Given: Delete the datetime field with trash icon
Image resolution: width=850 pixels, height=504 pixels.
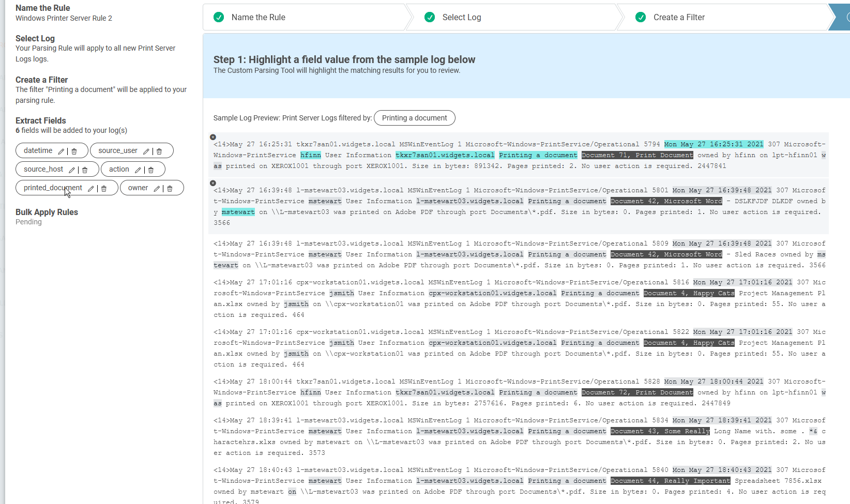Looking at the screenshot, I should click(x=74, y=151).
